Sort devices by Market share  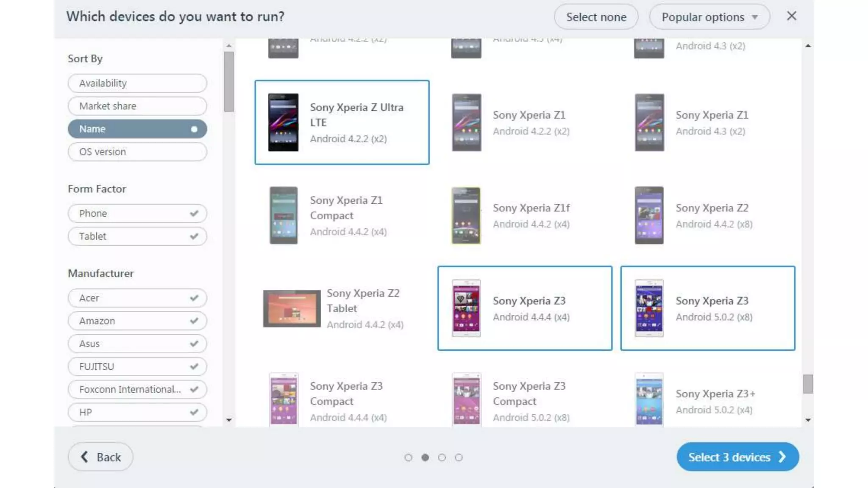(x=137, y=106)
